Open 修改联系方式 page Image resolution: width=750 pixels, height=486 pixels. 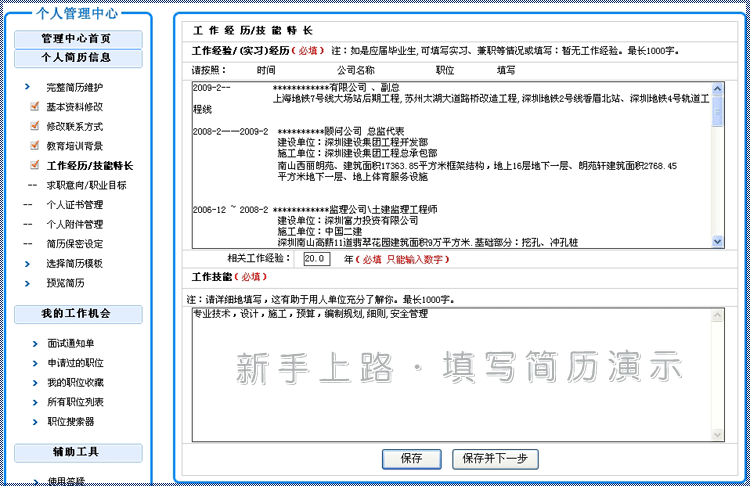click(x=75, y=126)
